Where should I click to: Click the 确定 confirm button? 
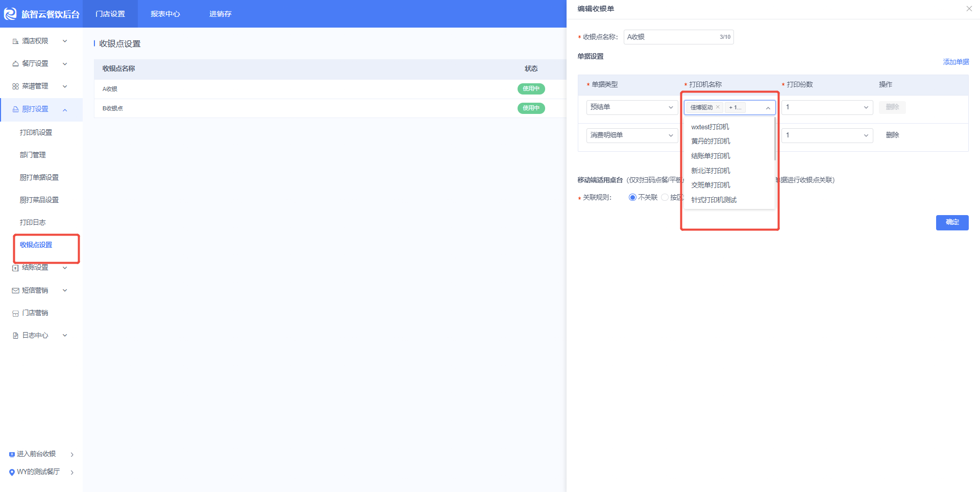click(952, 222)
